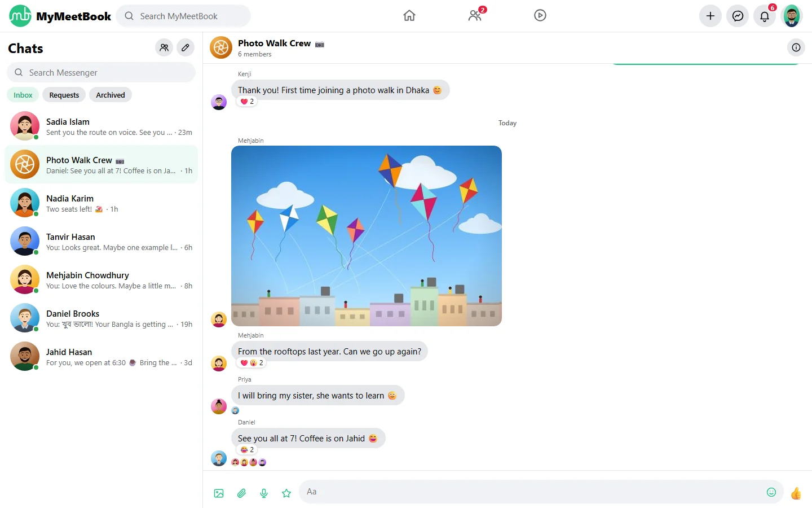Image resolution: width=812 pixels, height=508 pixels.
Task: Click the Search MyMeetBook field
Action: (183, 16)
